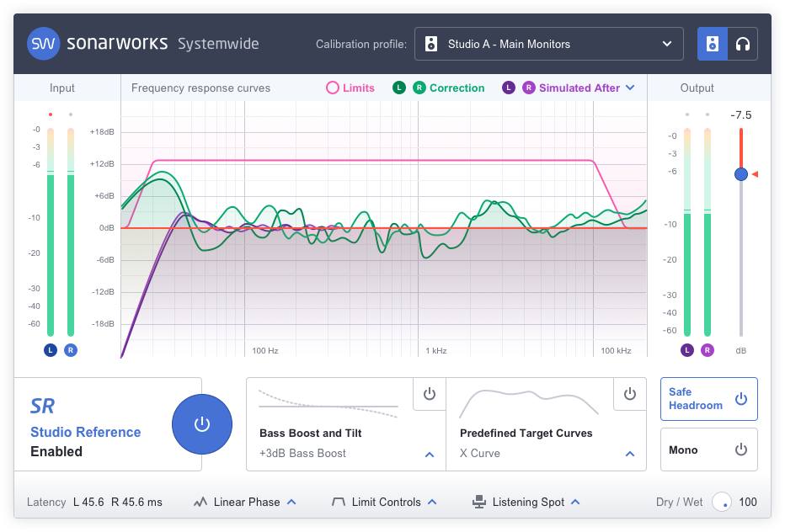Toggle the pink Limits curve visibility
785x532 pixels.
[x=334, y=87]
